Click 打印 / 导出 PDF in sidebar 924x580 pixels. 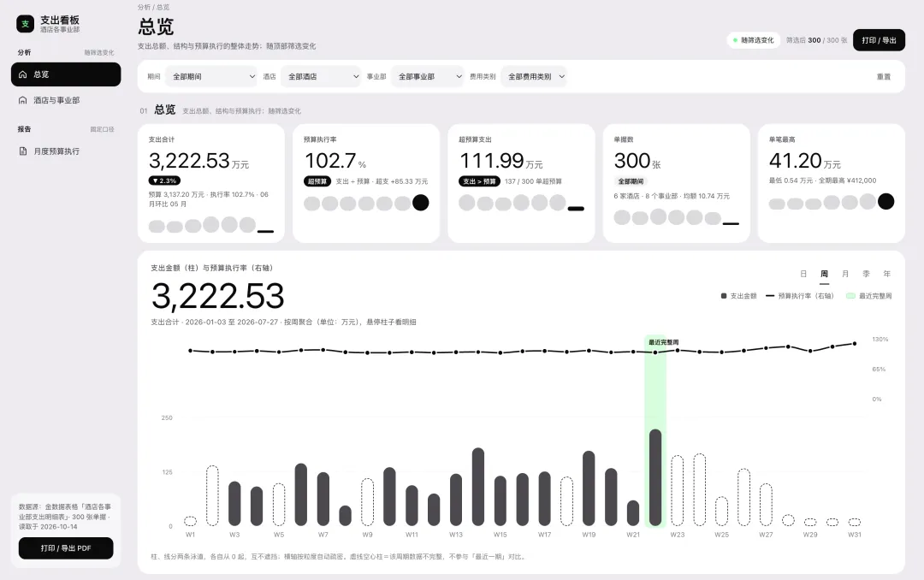[x=66, y=548]
